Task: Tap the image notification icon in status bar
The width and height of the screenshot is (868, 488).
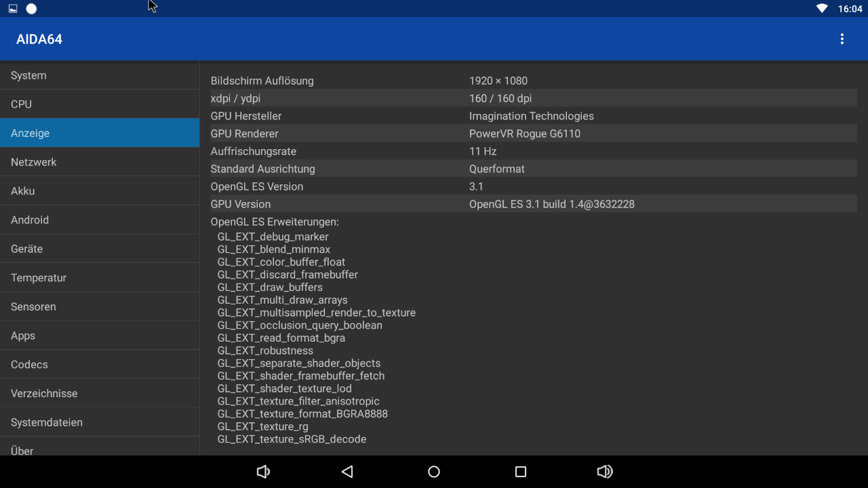Action: tap(13, 9)
